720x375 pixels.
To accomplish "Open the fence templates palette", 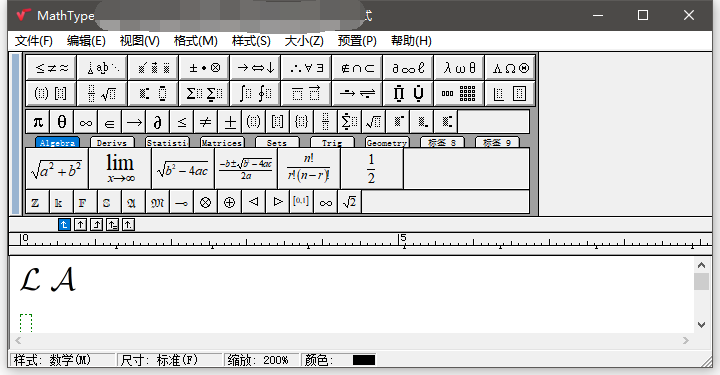I will [x=51, y=94].
